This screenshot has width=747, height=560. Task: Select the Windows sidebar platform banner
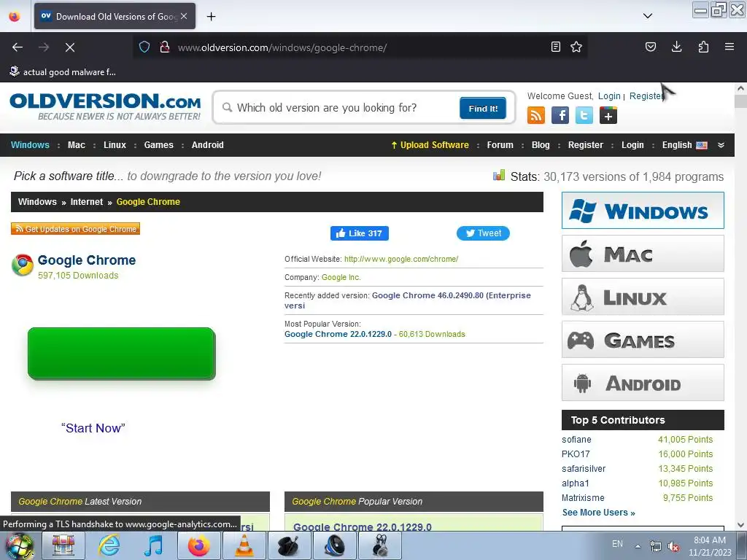pyautogui.click(x=643, y=211)
